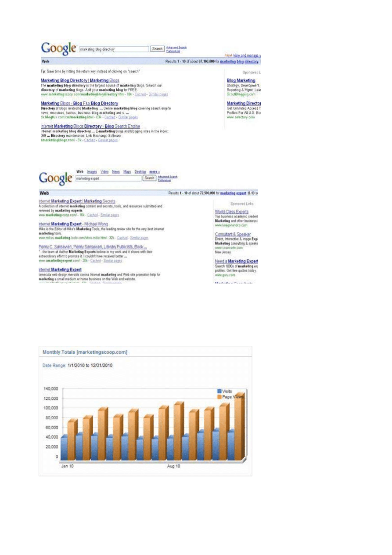Click the search field containing 'marketing expert'
Viewport: 392px width, 555px height.
point(108,178)
